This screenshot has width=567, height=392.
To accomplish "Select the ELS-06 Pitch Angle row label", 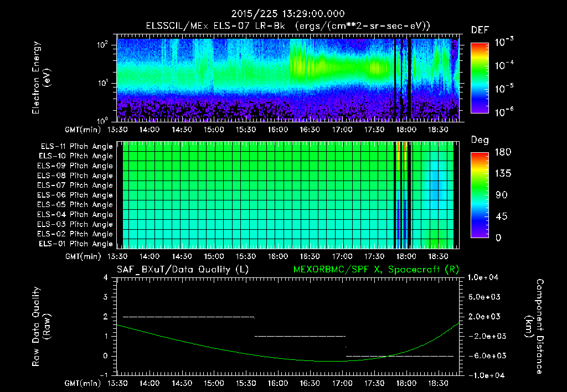I will point(75,195).
